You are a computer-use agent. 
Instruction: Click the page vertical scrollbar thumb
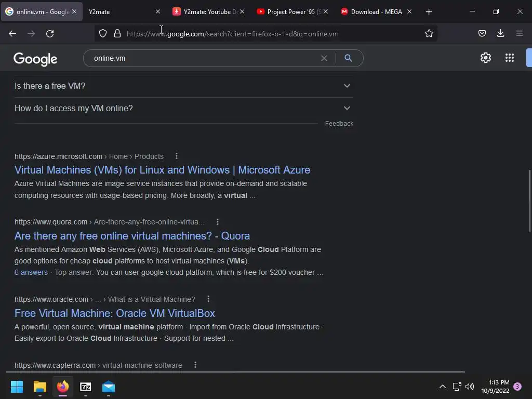(529, 201)
